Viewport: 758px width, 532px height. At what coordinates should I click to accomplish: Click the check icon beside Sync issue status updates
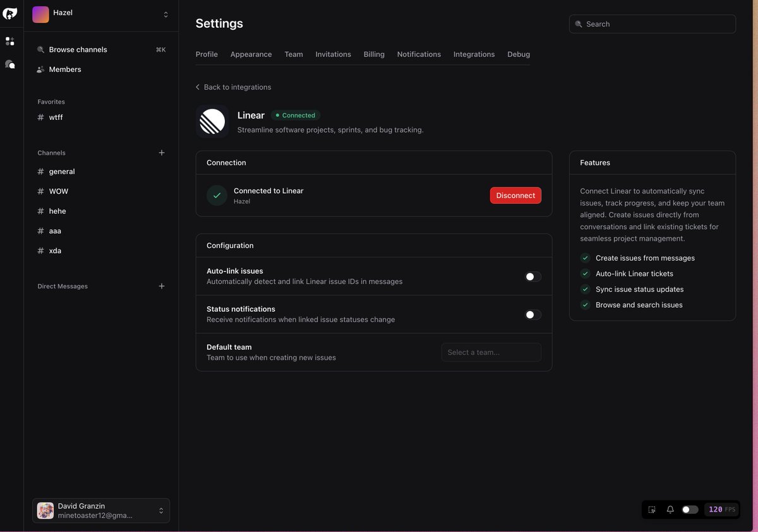click(585, 289)
